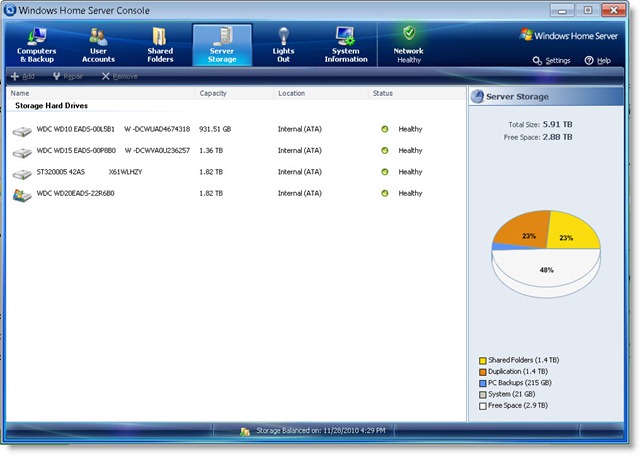Click the Add drive button
The width and height of the screenshot is (640, 455).
[22, 76]
